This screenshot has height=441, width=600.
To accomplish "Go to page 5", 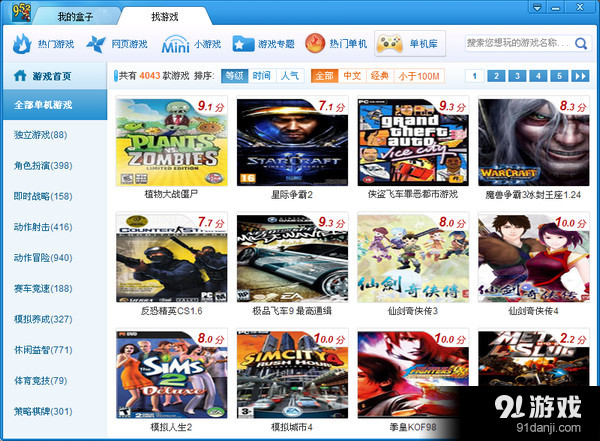I will click(x=559, y=76).
